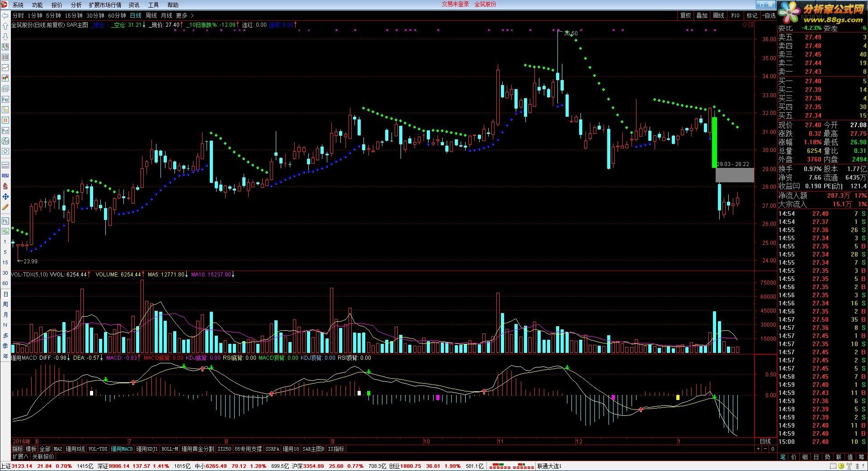Select the four-way move arrows icon
This screenshot has width=868, height=471.
[5, 196]
